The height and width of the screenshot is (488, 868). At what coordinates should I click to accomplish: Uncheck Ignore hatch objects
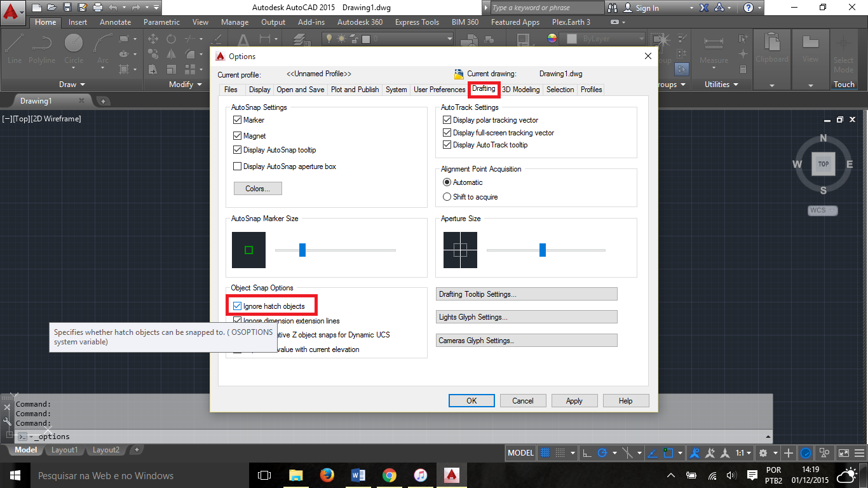coord(237,305)
